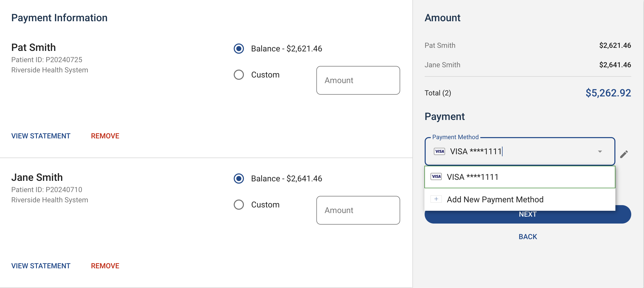Screen dimensions: 644x288
Task: Select the Balance $2,621.46 radio for Pat Smith
Action: coord(238,49)
